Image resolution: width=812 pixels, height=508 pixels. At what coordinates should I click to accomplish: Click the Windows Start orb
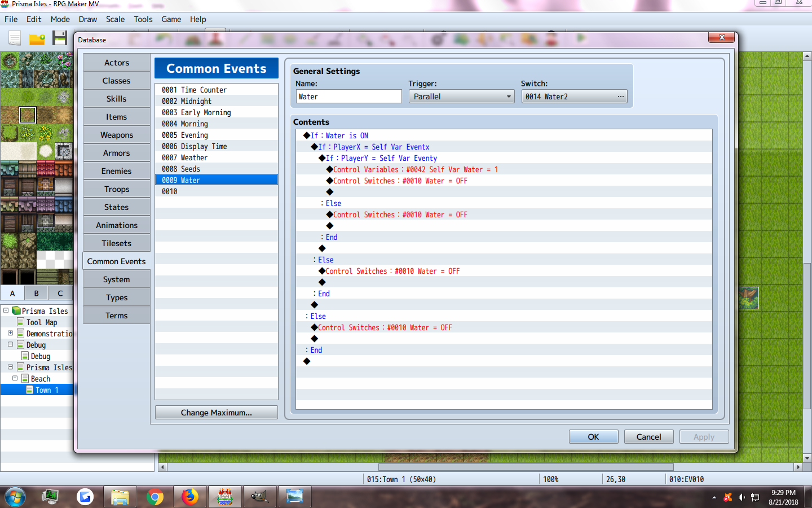(15, 497)
